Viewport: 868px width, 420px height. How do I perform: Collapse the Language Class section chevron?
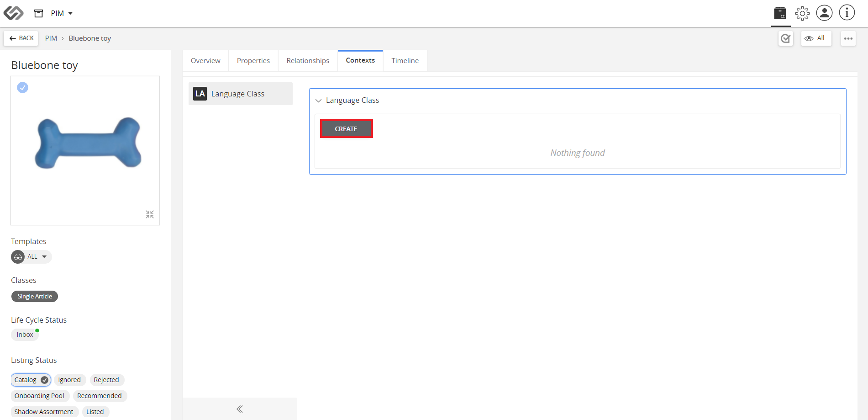tap(319, 101)
